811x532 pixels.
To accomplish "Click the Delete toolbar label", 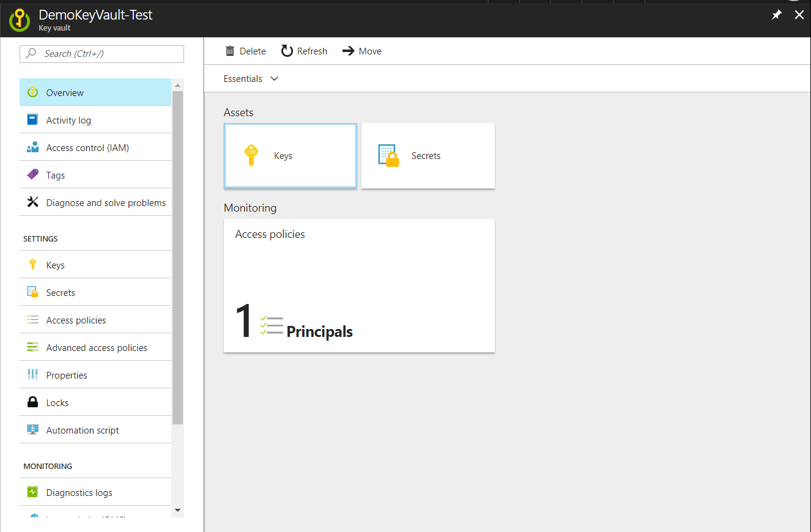I will click(253, 51).
